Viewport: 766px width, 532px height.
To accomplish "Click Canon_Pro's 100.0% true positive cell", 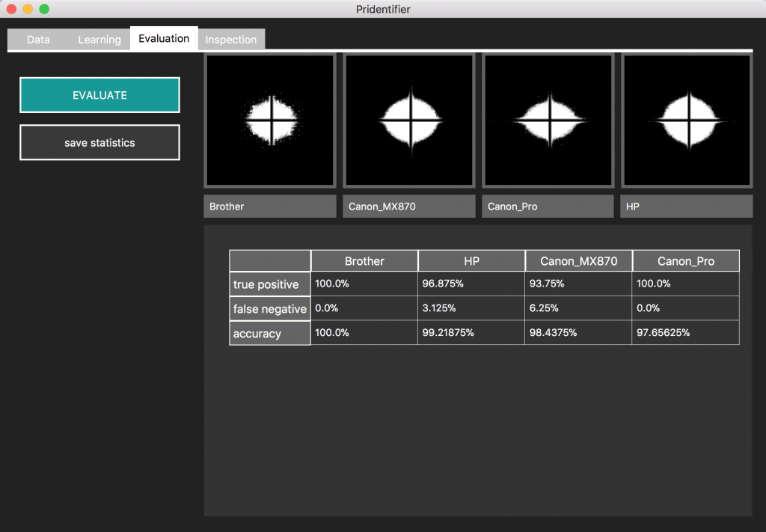I will pyautogui.click(x=685, y=284).
